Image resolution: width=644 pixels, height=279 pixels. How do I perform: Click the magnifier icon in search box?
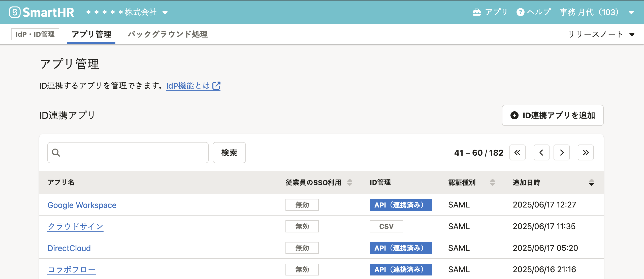(x=56, y=153)
